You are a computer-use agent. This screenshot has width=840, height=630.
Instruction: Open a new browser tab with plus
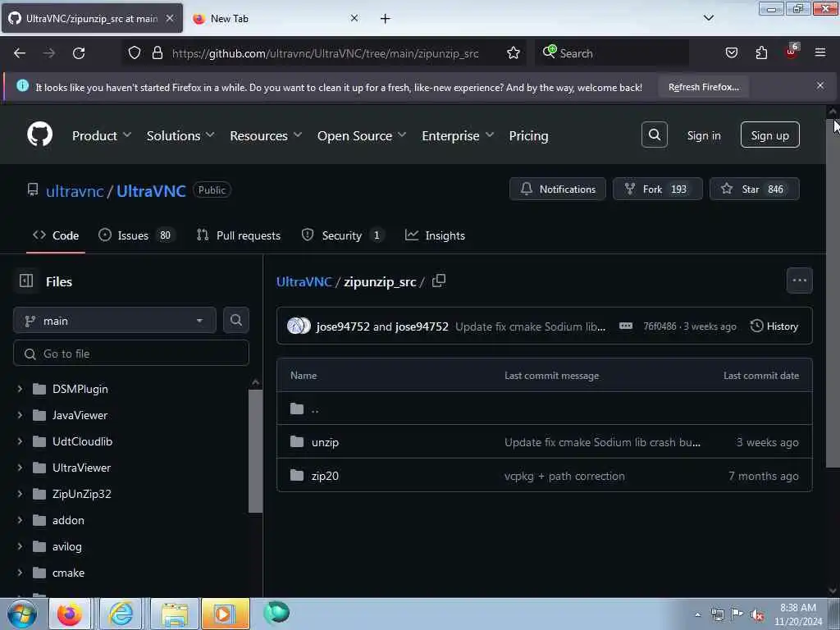click(x=385, y=19)
